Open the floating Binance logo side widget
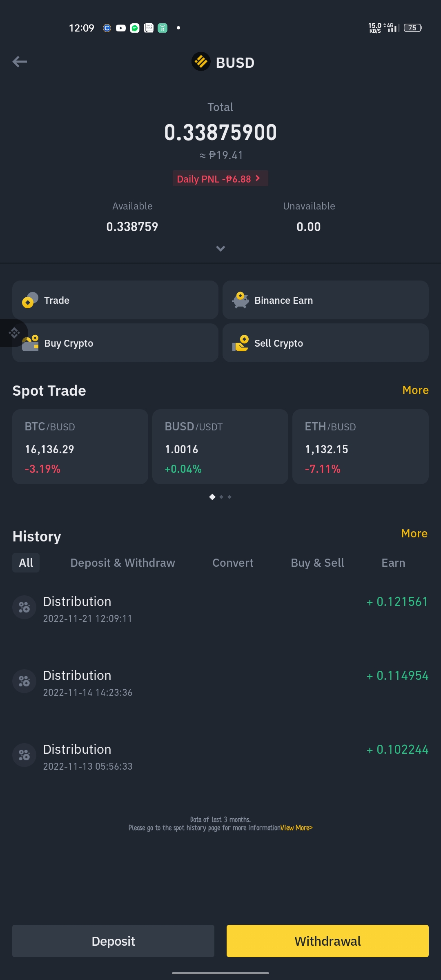The height and width of the screenshot is (980, 441). tap(14, 333)
